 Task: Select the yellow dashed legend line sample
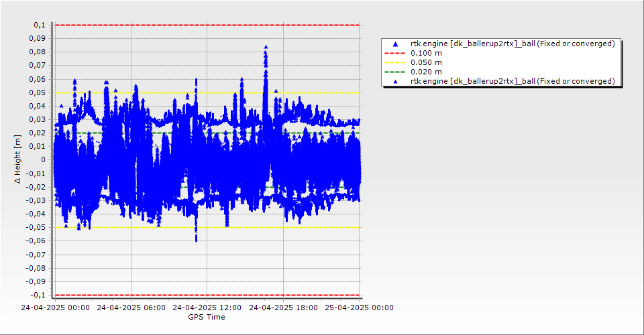[x=395, y=63]
